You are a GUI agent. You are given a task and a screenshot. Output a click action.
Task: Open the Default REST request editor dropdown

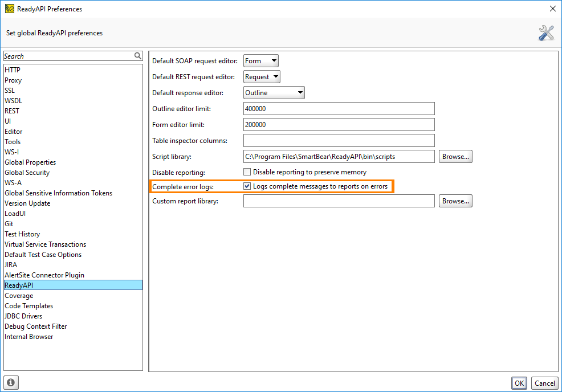coord(262,77)
